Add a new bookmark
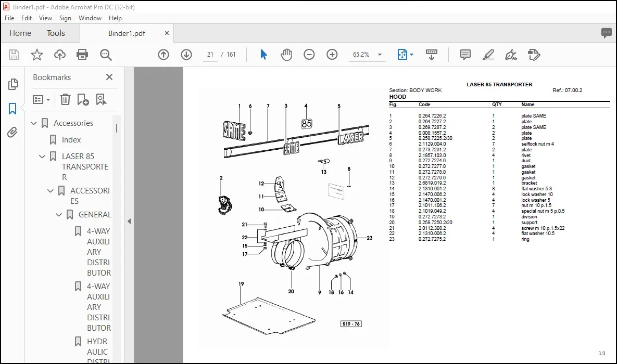The width and height of the screenshot is (617, 364). [83, 99]
